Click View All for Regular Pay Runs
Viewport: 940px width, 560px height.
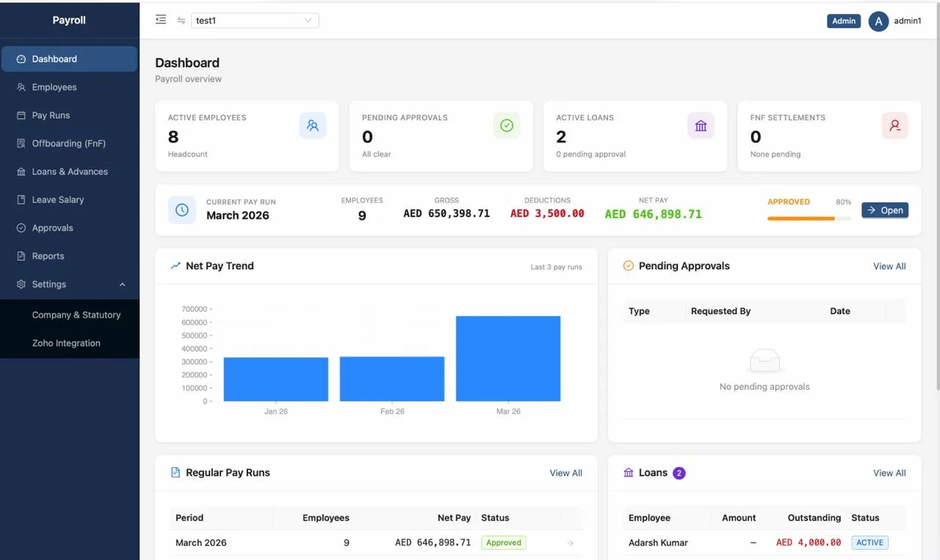point(566,473)
